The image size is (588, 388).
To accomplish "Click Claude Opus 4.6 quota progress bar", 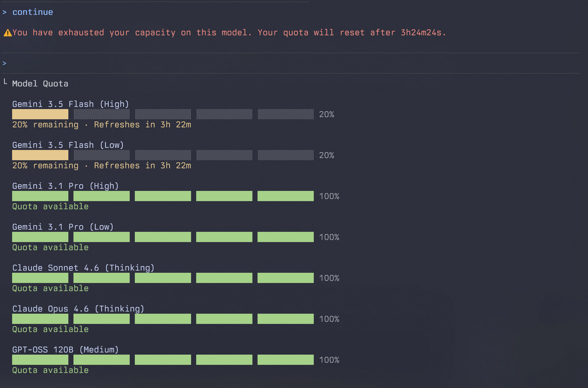I will coord(163,319).
